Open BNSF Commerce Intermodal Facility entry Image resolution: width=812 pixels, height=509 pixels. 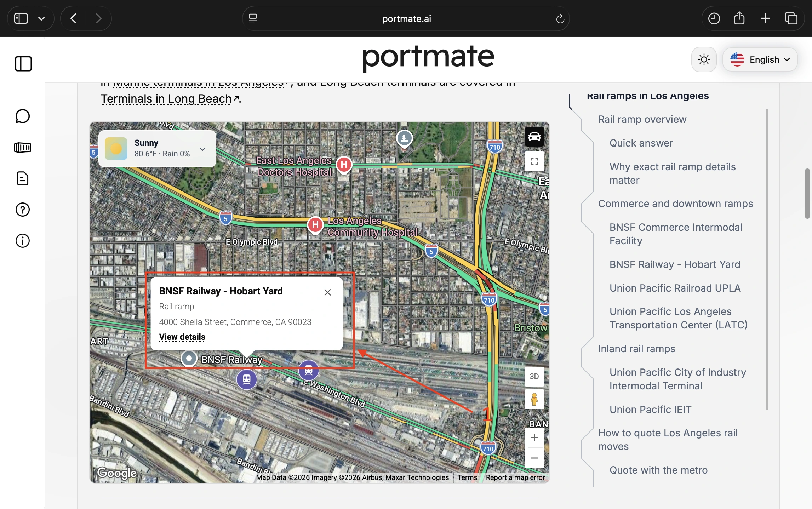coord(676,234)
